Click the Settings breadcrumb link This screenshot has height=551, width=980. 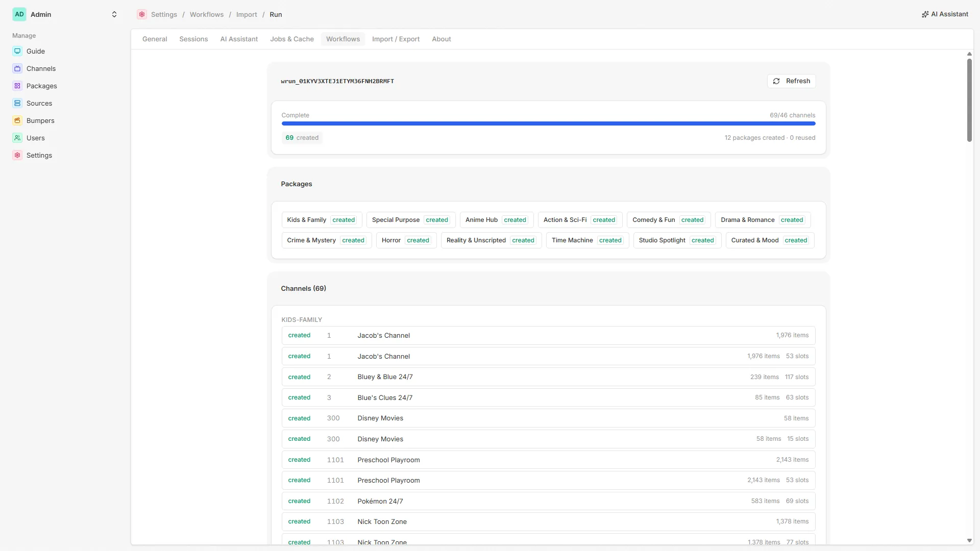[164, 14]
